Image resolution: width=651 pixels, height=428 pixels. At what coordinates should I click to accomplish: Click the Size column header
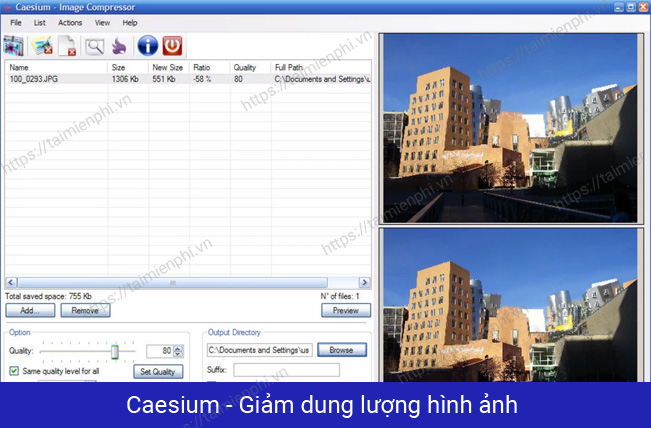[x=128, y=67]
